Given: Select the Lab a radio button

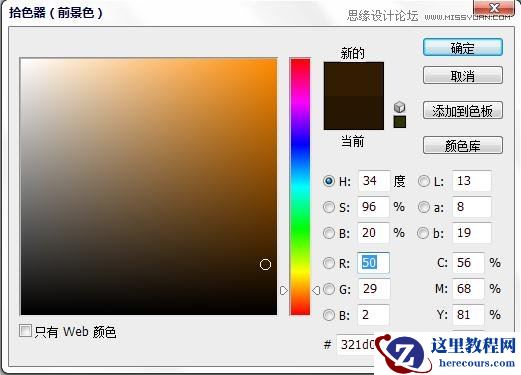Looking at the screenshot, I should point(424,207).
